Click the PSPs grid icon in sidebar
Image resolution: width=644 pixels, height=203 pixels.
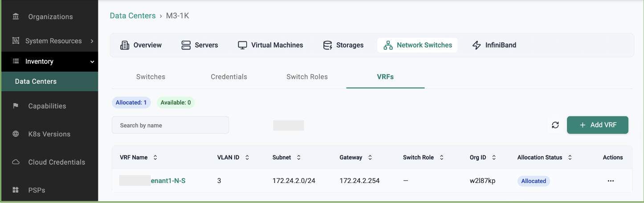(x=16, y=190)
